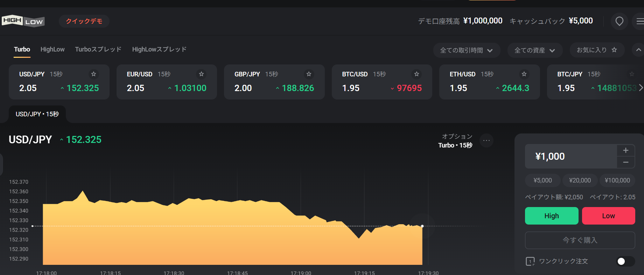This screenshot has height=275, width=644.
Task: Switch to the HighLowスプレッド tab
Action: tap(159, 49)
